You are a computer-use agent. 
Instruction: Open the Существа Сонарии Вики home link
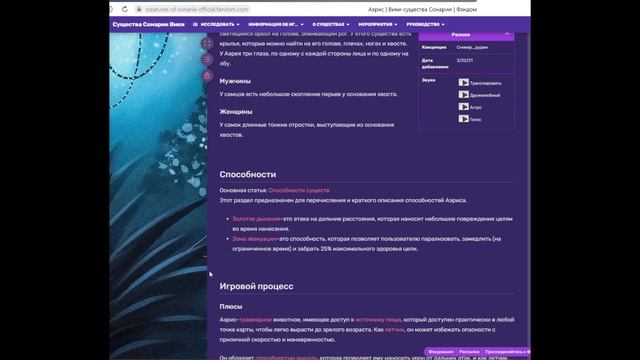148,24
